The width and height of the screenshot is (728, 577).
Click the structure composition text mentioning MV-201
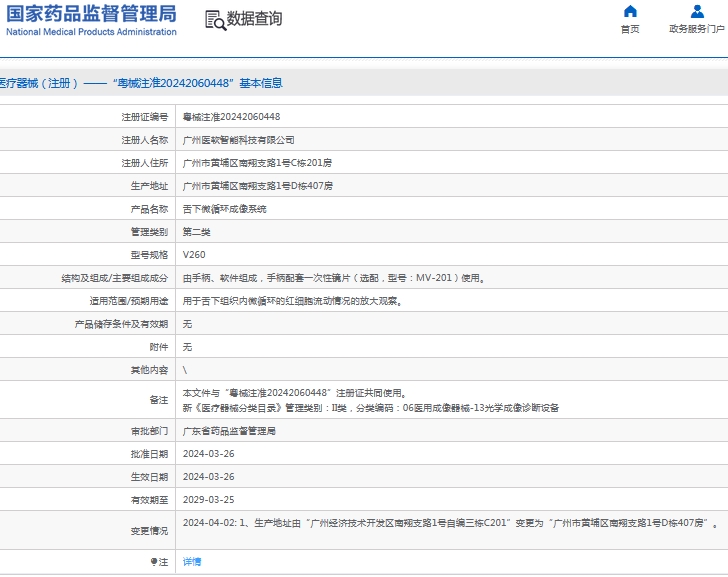tap(333, 278)
